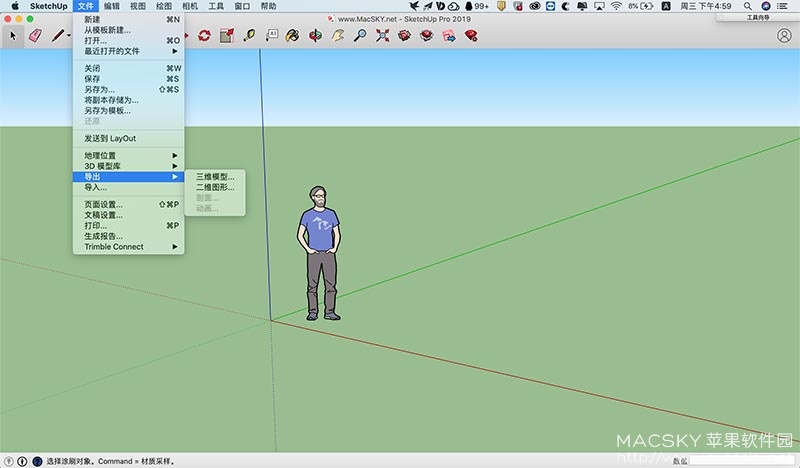This screenshot has width=800, height=468.
Task: Open the user account profile icon
Action: pos(784,36)
